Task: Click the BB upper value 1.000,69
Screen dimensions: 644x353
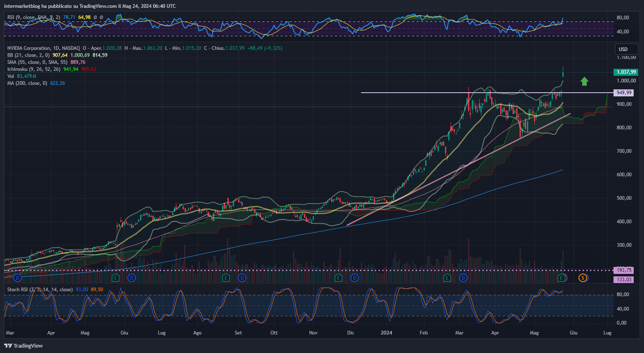Action: coord(80,55)
